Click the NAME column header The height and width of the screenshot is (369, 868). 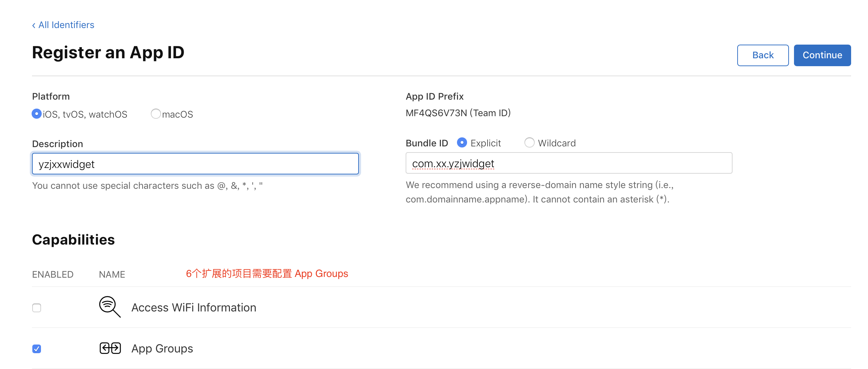[112, 274]
